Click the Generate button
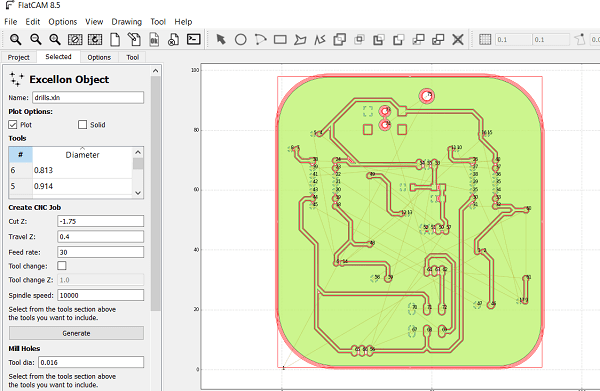This screenshot has height=391, width=600. [x=76, y=333]
